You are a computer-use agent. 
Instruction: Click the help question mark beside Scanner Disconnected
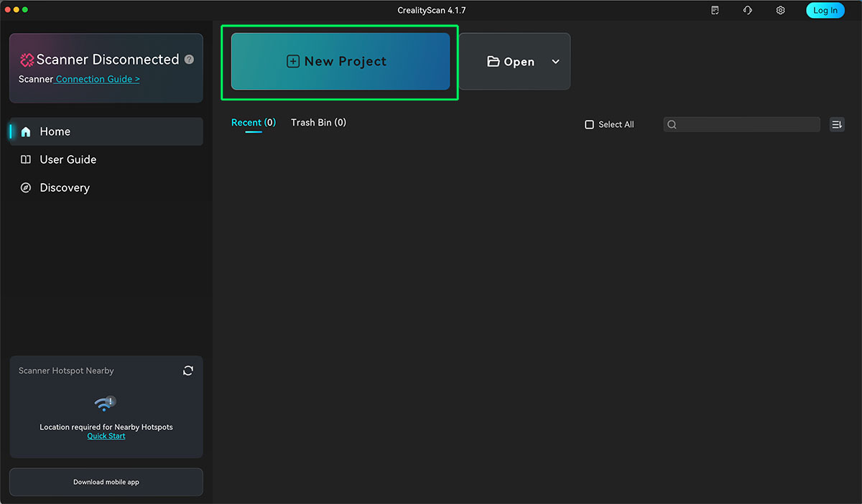click(x=189, y=60)
